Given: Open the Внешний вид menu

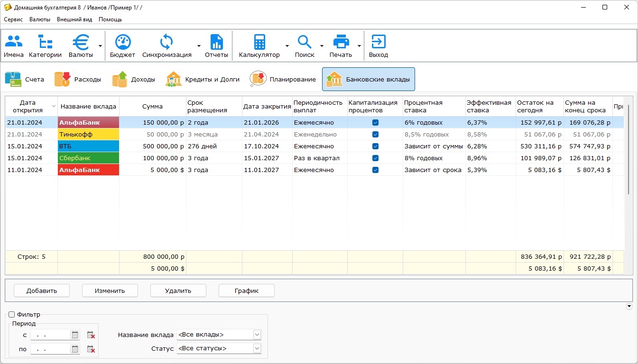Looking at the screenshot, I should [x=74, y=19].
